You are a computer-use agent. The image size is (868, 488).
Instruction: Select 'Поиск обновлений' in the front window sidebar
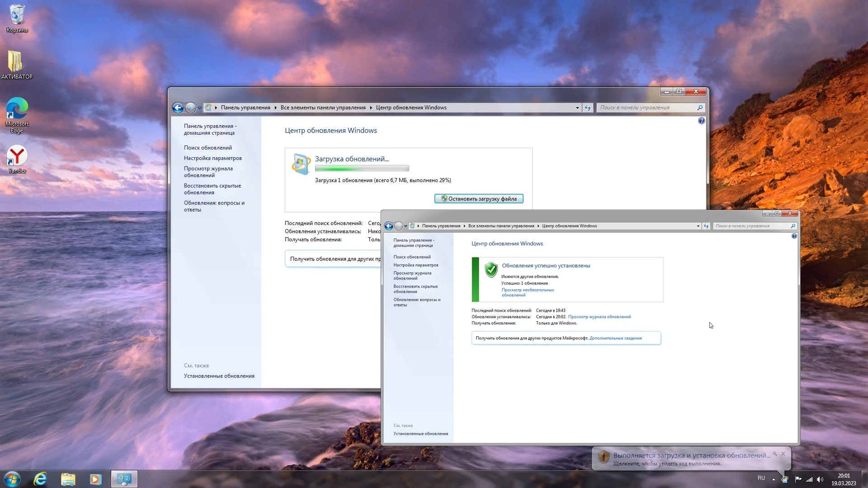[x=411, y=257]
